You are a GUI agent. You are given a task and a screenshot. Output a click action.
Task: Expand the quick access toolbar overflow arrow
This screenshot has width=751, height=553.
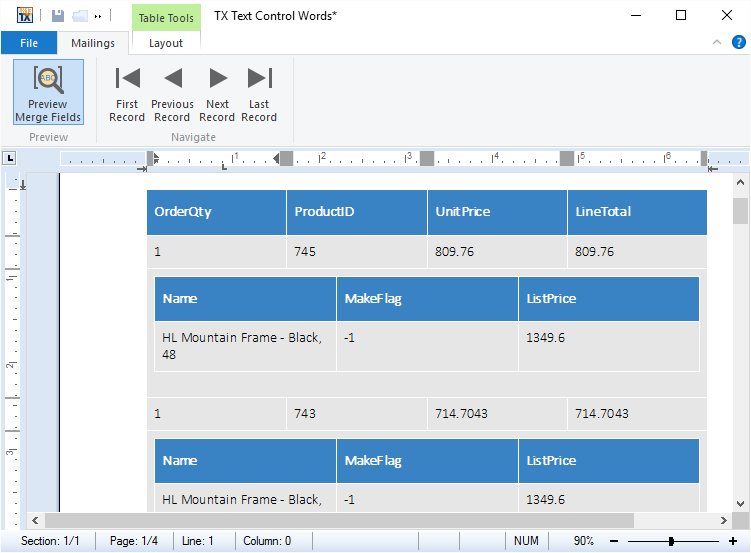tap(98, 16)
